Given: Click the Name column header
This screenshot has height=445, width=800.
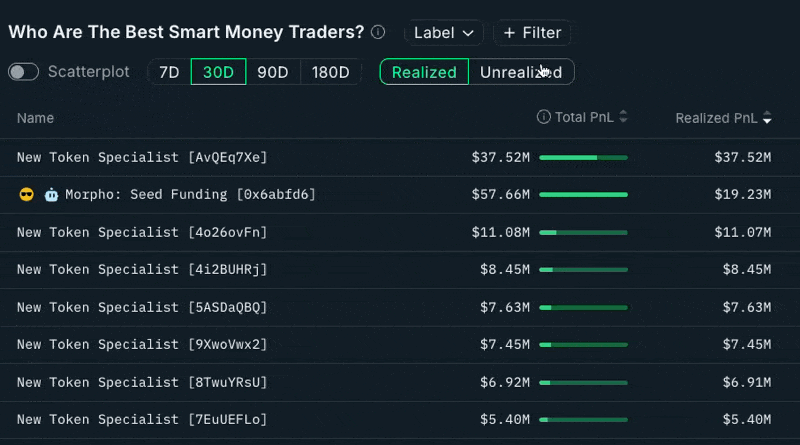Looking at the screenshot, I should click(x=35, y=118).
